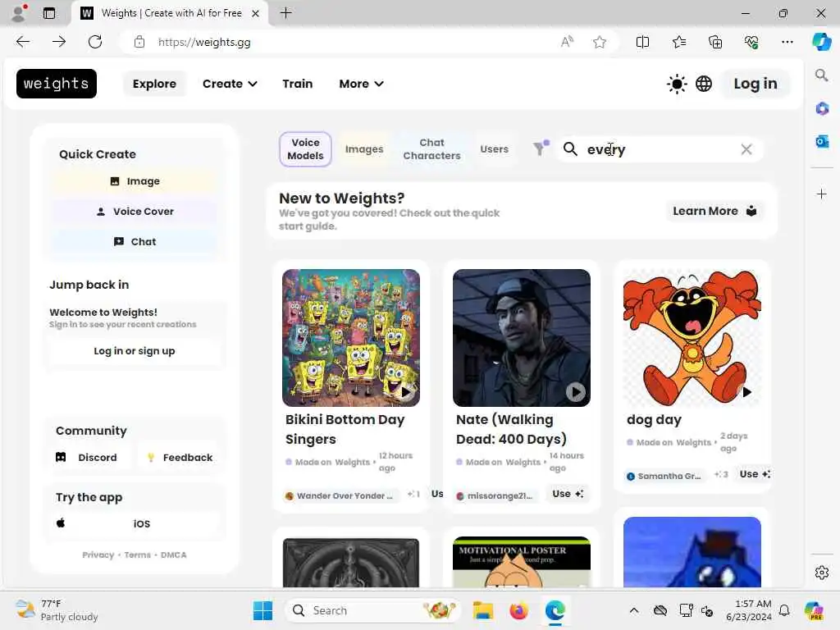Play the Bikini Bottom Day Singers preview

pyautogui.click(x=405, y=392)
